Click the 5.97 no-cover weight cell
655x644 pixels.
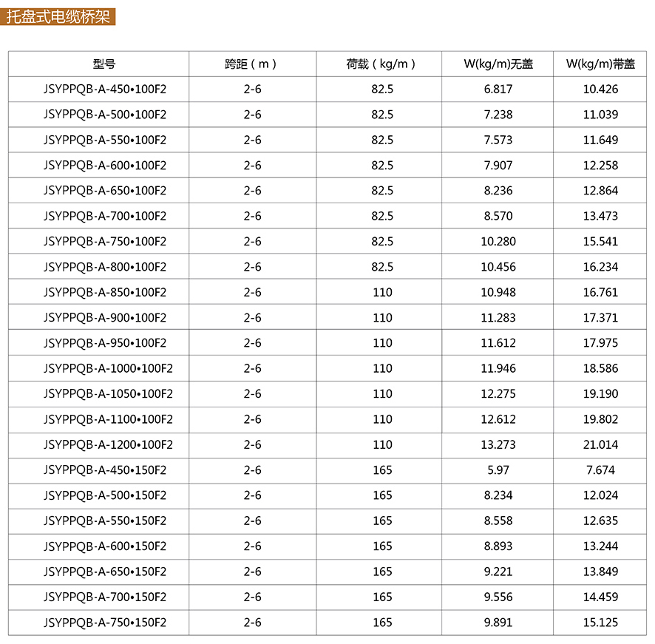click(498, 470)
